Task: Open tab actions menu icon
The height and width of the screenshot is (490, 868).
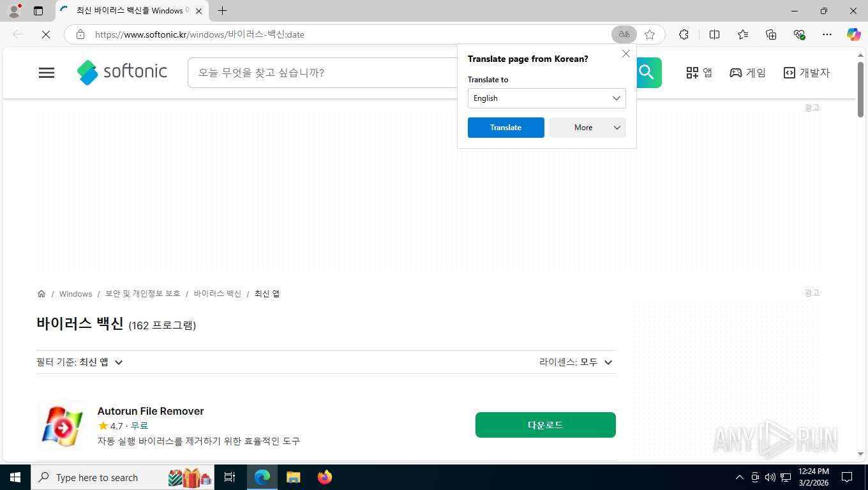Action: [38, 11]
